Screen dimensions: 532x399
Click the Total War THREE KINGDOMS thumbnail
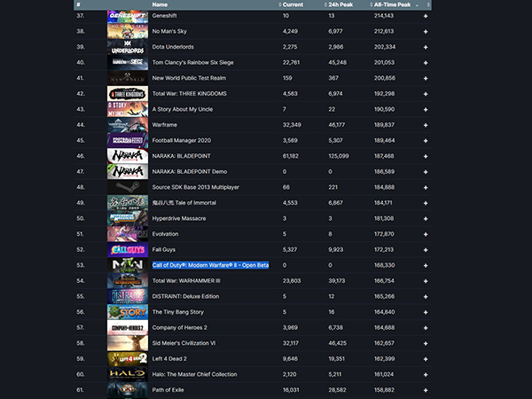click(128, 94)
